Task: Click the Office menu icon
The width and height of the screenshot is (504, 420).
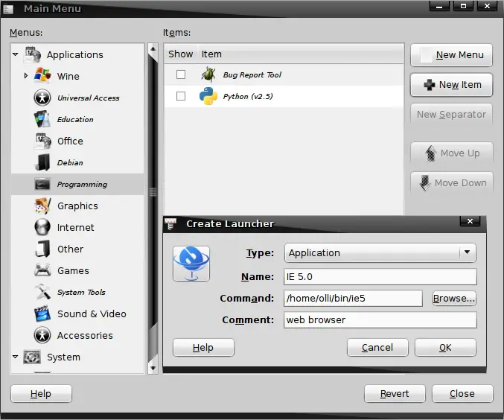Action: coord(42,141)
